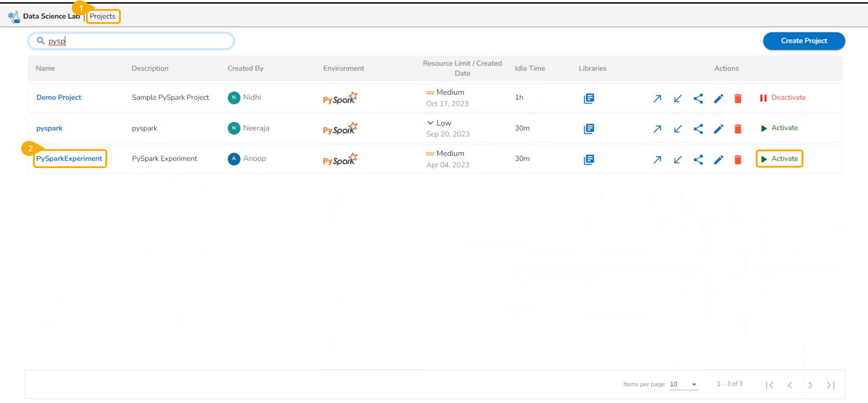The width and height of the screenshot is (868, 403).
Task: Click the PySpark logo in Demo Project row
Action: pos(340,98)
